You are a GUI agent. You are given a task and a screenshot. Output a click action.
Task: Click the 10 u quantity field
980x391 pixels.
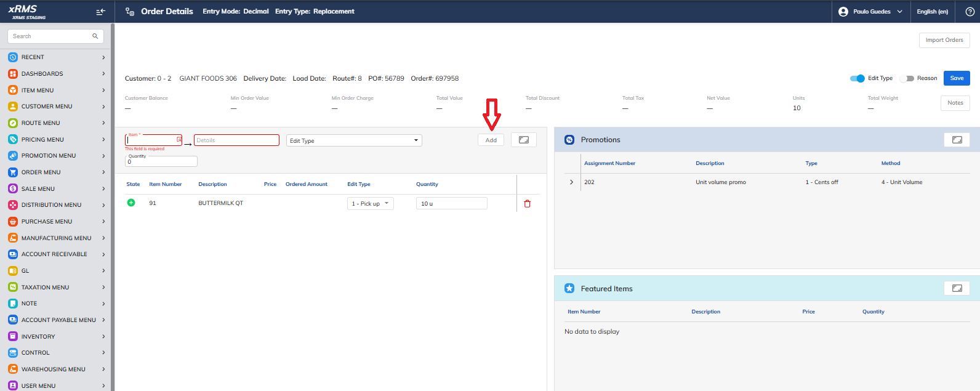(452, 204)
